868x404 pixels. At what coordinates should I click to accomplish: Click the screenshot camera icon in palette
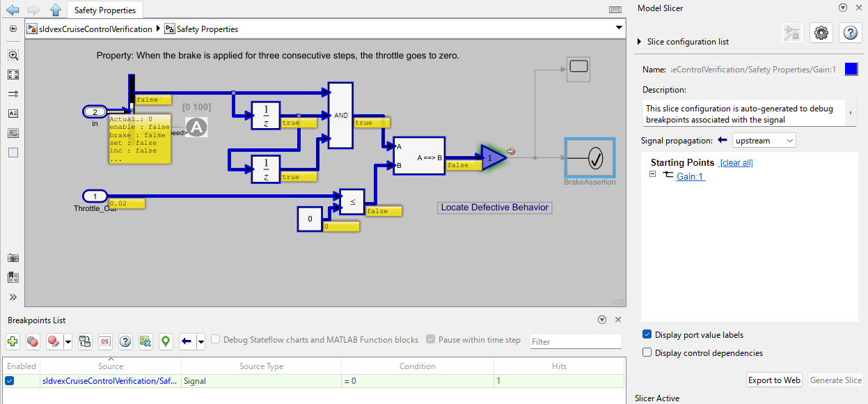pyautogui.click(x=13, y=258)
